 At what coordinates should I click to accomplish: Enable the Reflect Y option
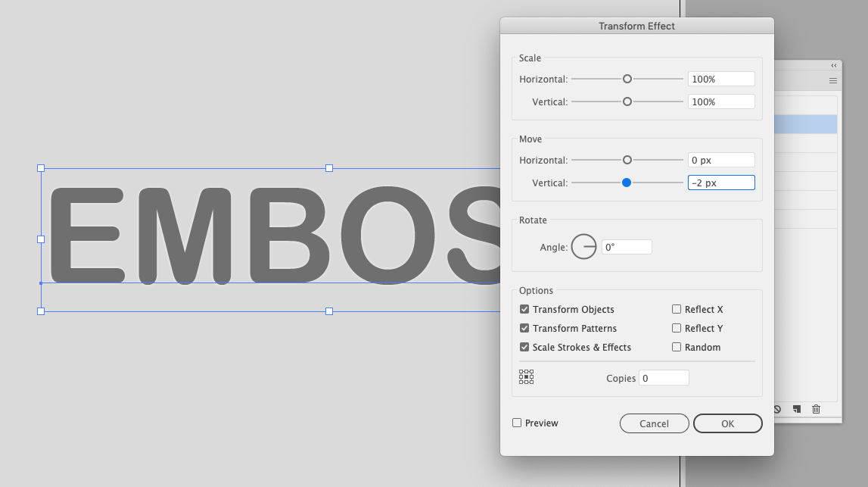click(676, 328)
